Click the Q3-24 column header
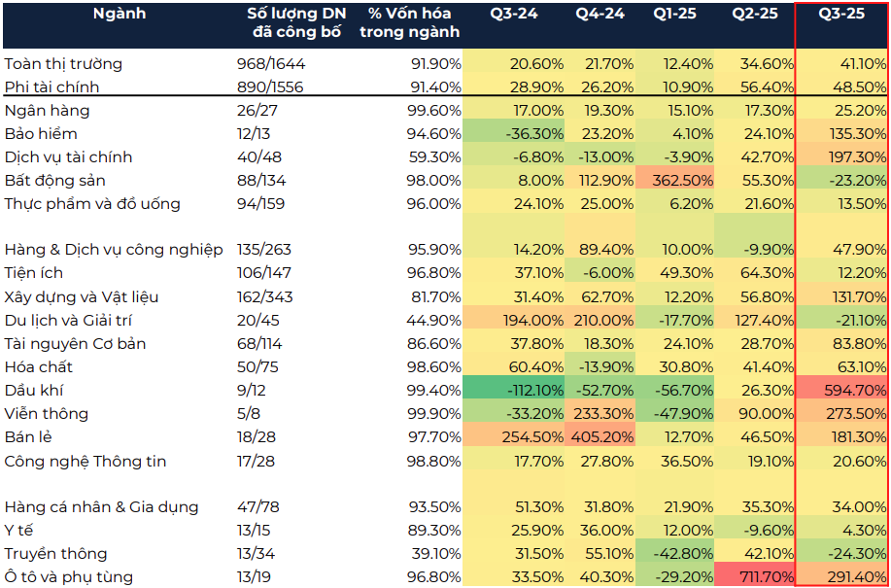 click(513, 14)
